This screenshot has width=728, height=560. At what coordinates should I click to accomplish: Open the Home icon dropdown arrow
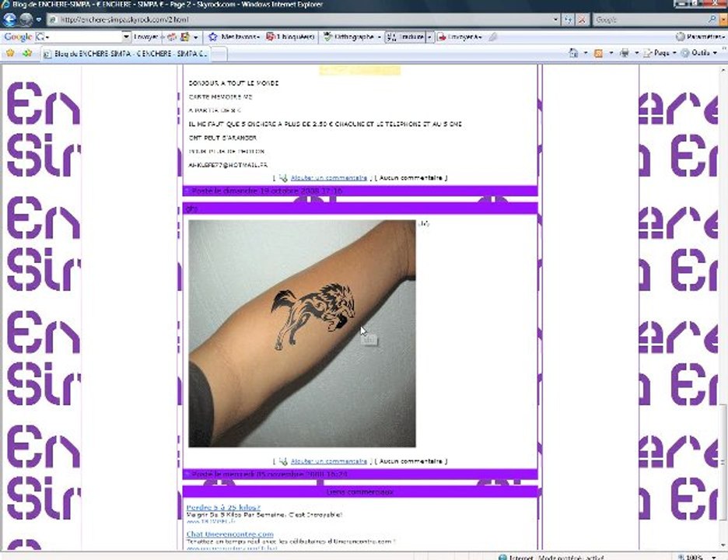point(585,53)
